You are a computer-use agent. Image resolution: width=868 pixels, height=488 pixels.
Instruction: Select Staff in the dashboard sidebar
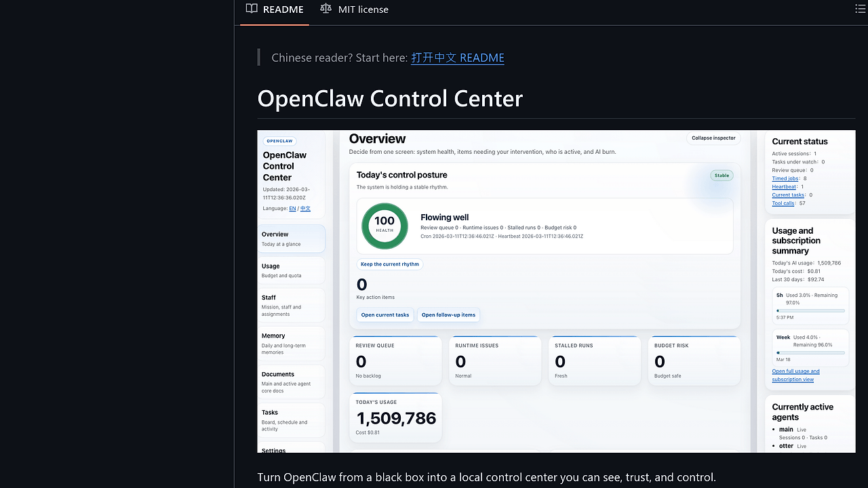coord(292,305)
